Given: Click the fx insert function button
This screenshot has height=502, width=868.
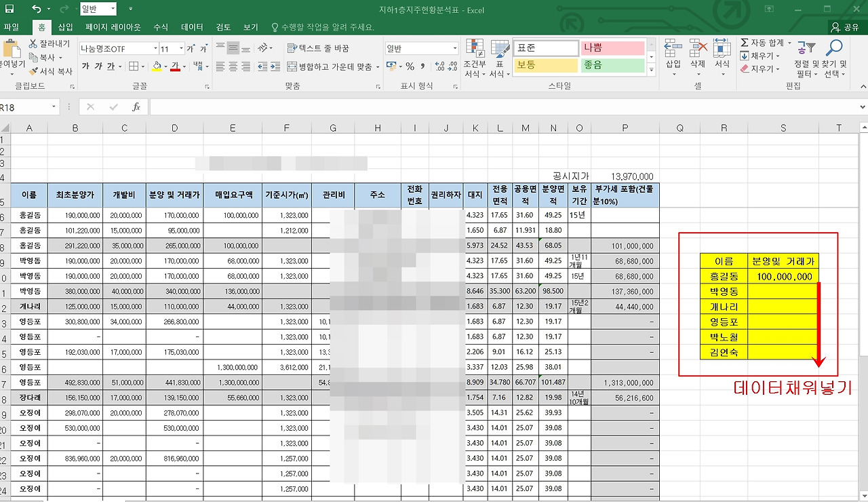Looking at the screenshot, I should pyautogui.click(x=136, y=107).
